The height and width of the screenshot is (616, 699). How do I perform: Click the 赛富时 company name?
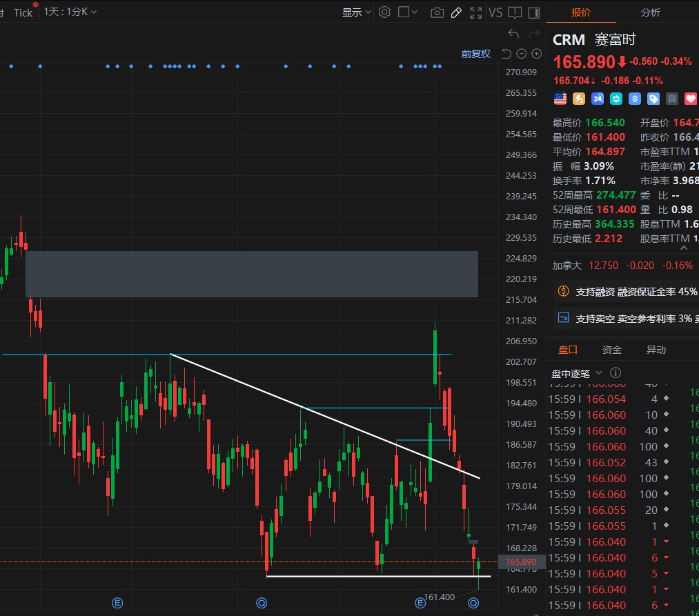pos(615,40)
